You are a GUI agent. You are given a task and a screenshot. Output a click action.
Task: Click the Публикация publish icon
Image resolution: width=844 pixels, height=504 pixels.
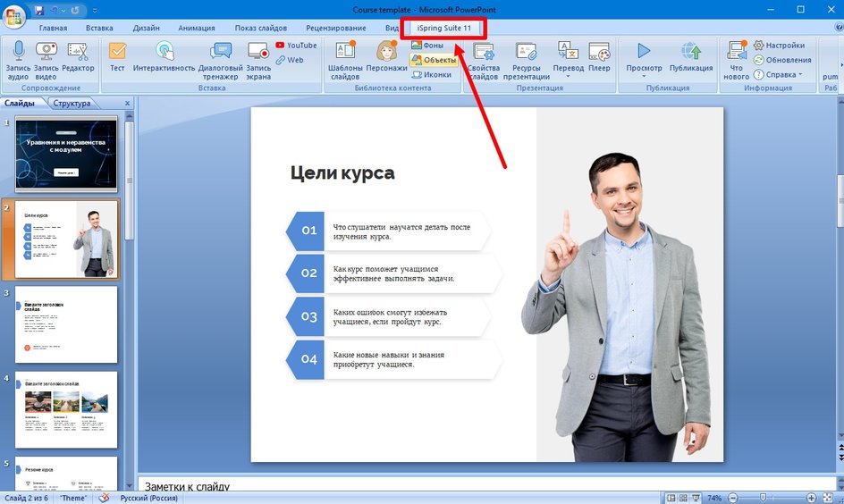(x=691, y=52)
